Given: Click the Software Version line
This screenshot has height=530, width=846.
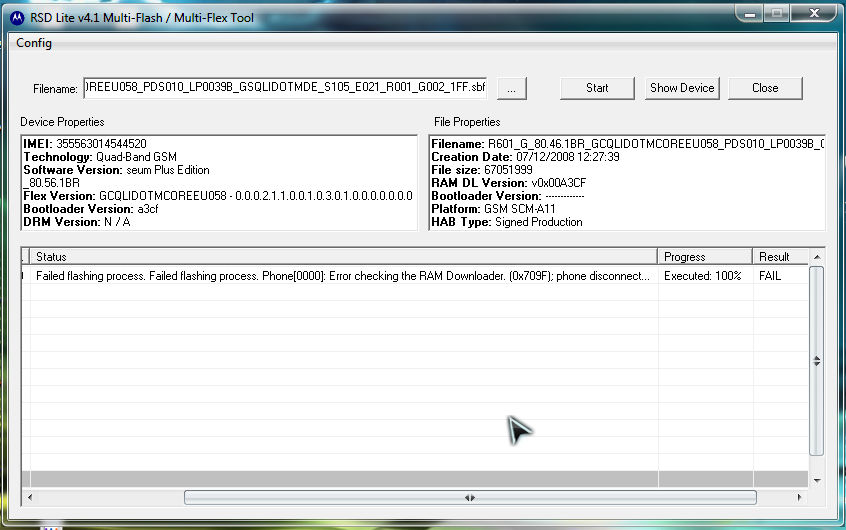Looking at the screenshot, I should pyautogui.click(x=117, y=170).
